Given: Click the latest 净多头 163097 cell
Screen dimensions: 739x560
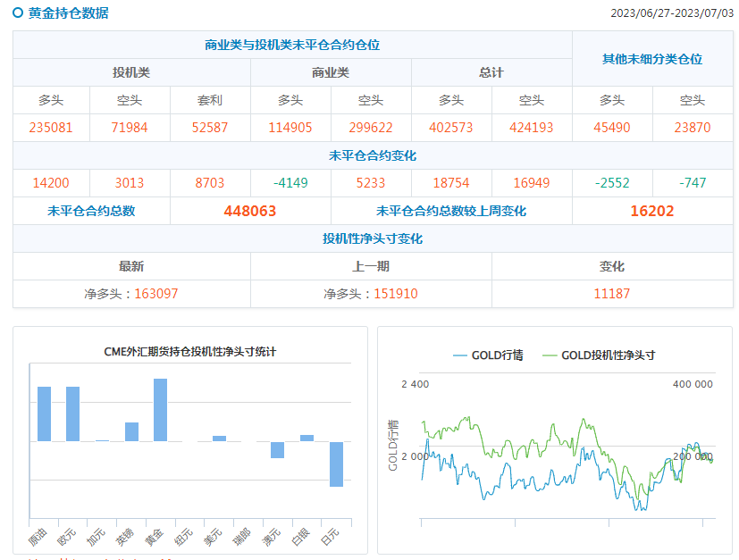Looking at the screenshot, I should point(131,293).
